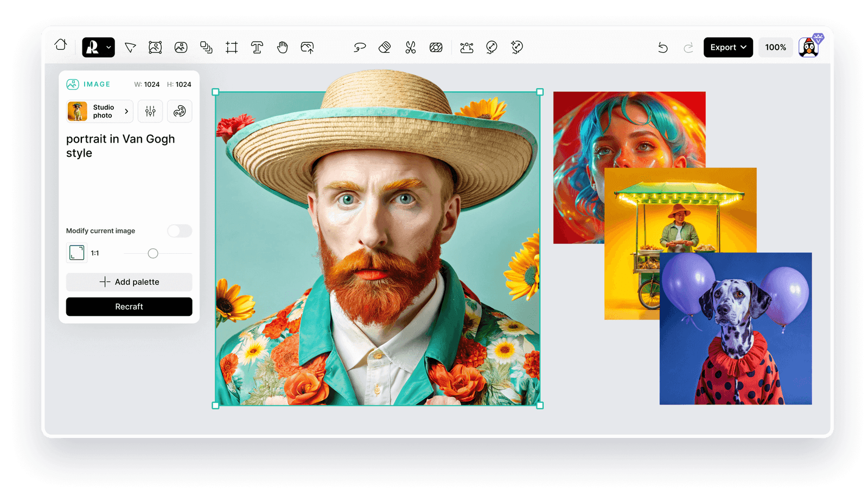
Task: Enable the Modify current image toggle
Action: pos(180,231)
